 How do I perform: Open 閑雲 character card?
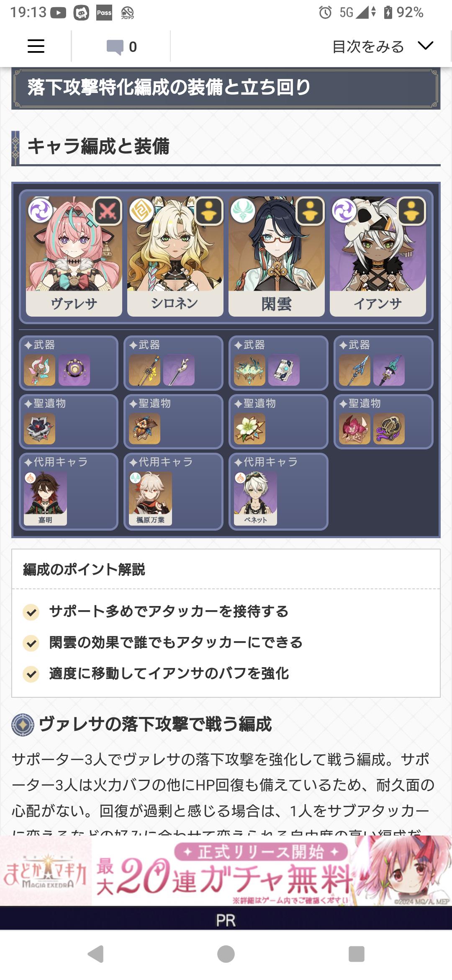pyautogui.click(x=276, y=256)
